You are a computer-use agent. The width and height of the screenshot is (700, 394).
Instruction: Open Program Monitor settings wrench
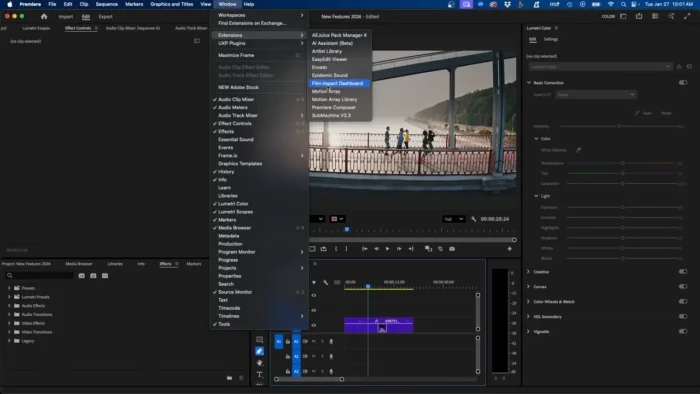(474, 219)
